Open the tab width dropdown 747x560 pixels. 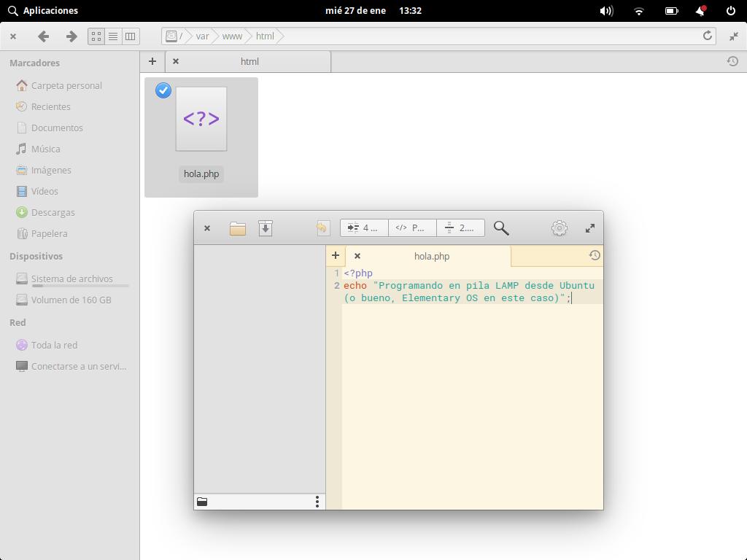click(365, 228)
